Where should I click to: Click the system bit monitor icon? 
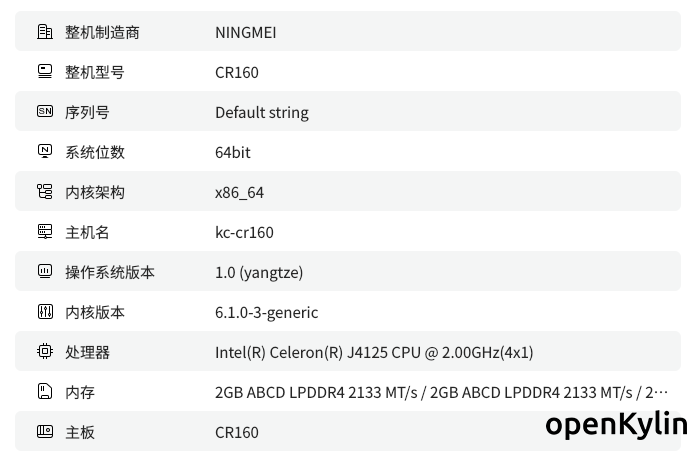[45, 151]
